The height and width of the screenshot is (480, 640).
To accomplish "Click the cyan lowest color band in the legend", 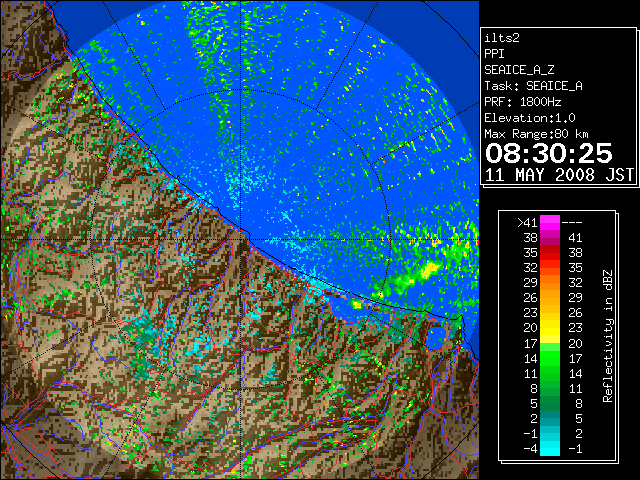I will click(550, 449).
